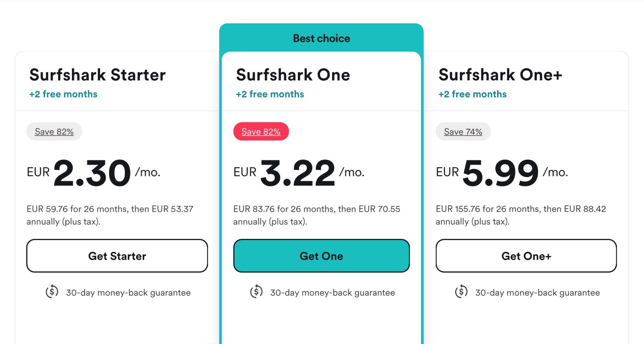Click money-back guarantee icon under Get One

point(256,292)
